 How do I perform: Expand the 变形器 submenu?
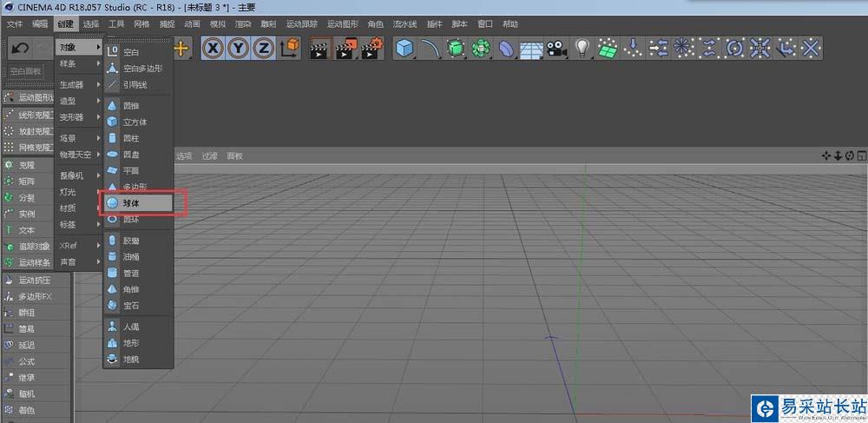click(x=80, y=117)
